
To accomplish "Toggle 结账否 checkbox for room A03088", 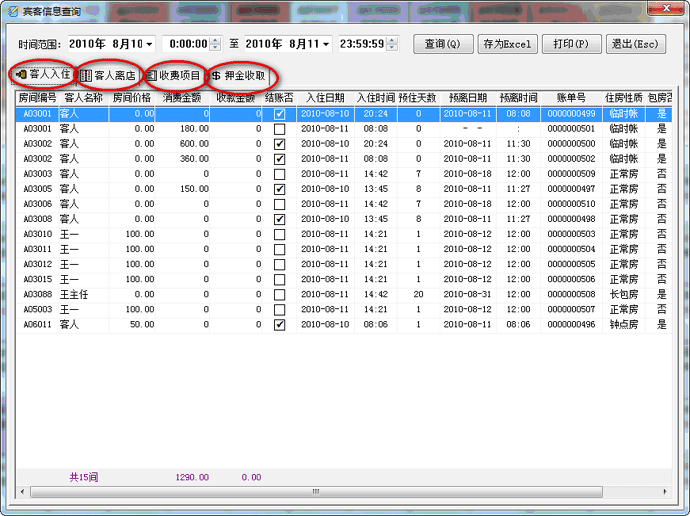I will (279, 294).
